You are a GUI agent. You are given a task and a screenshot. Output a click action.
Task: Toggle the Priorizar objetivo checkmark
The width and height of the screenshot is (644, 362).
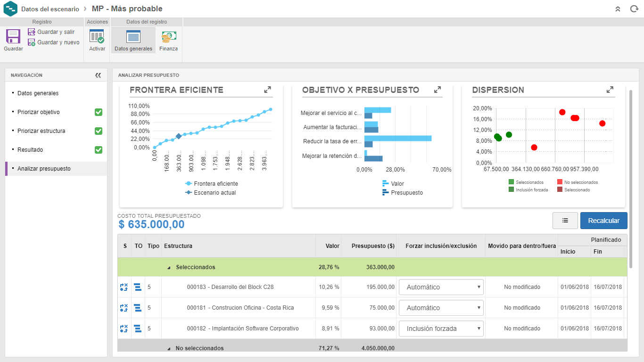(99, 112)
